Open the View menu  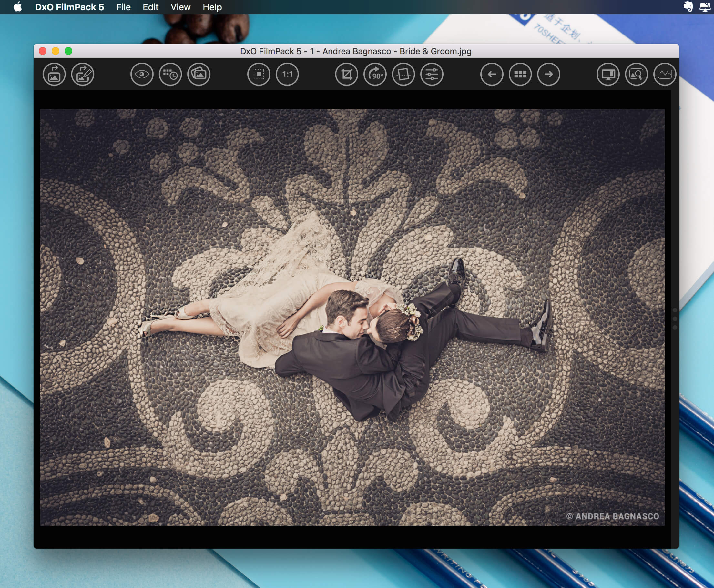[180, 7]
